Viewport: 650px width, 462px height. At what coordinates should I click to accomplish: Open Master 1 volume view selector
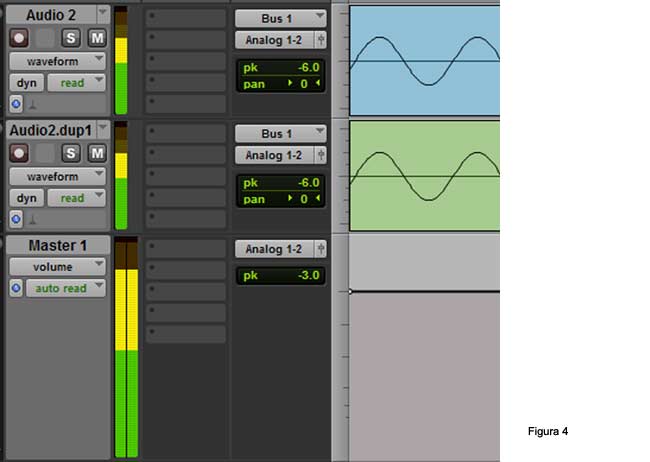point(58,267)
